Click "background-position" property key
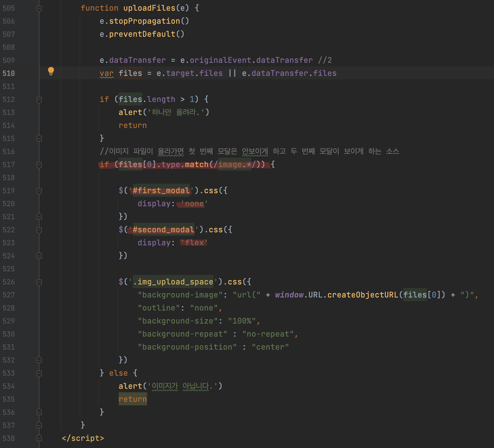 coord(187,347)
